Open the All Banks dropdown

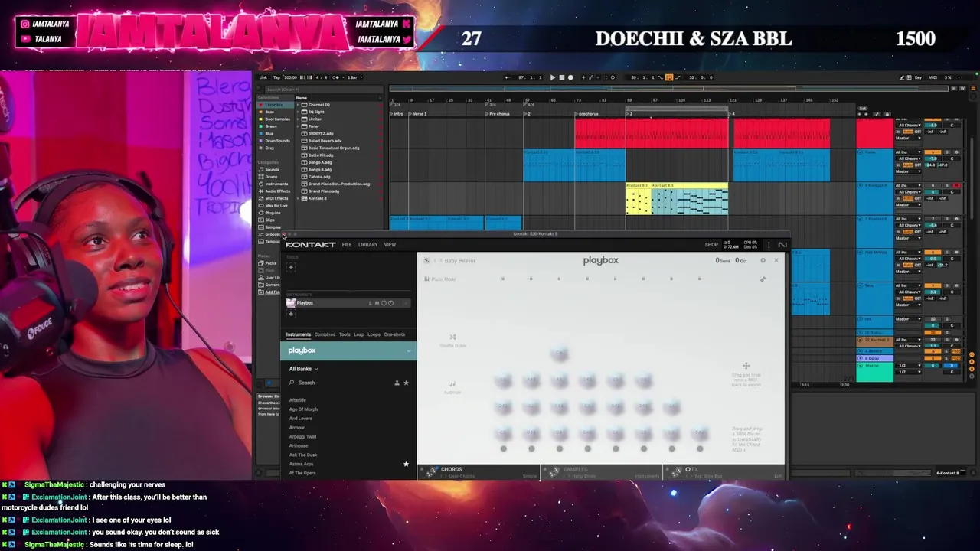click(x=303, y=369)
